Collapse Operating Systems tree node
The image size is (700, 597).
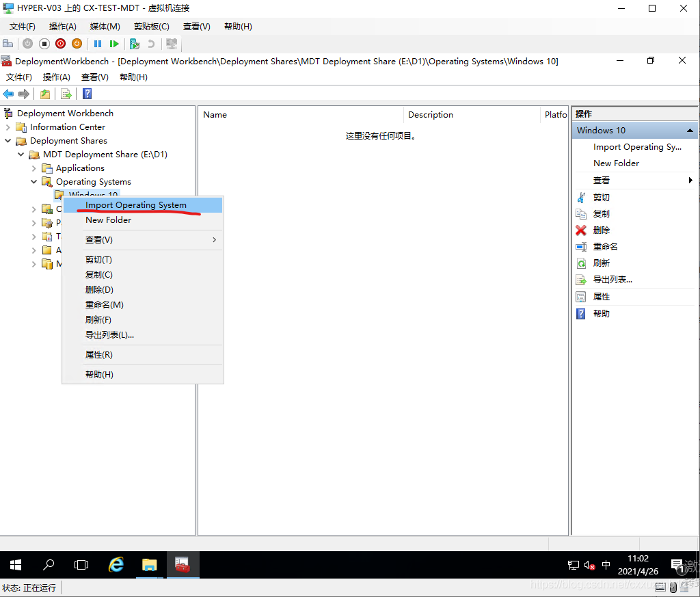click(x=33, y=182)
